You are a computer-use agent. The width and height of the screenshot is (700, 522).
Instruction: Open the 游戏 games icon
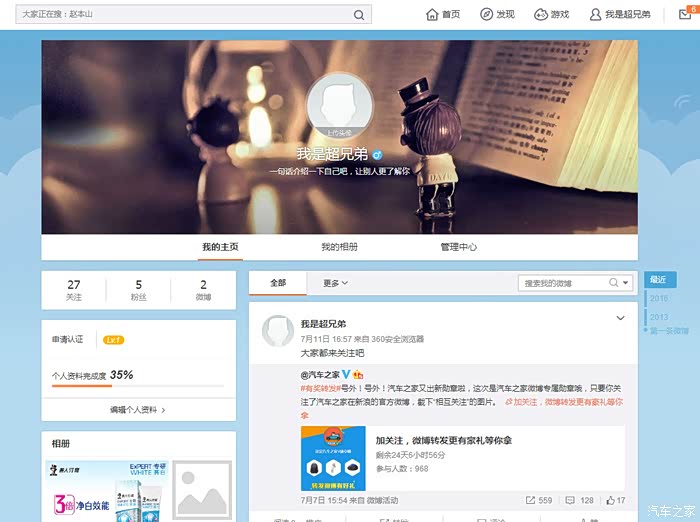[541, 14]
